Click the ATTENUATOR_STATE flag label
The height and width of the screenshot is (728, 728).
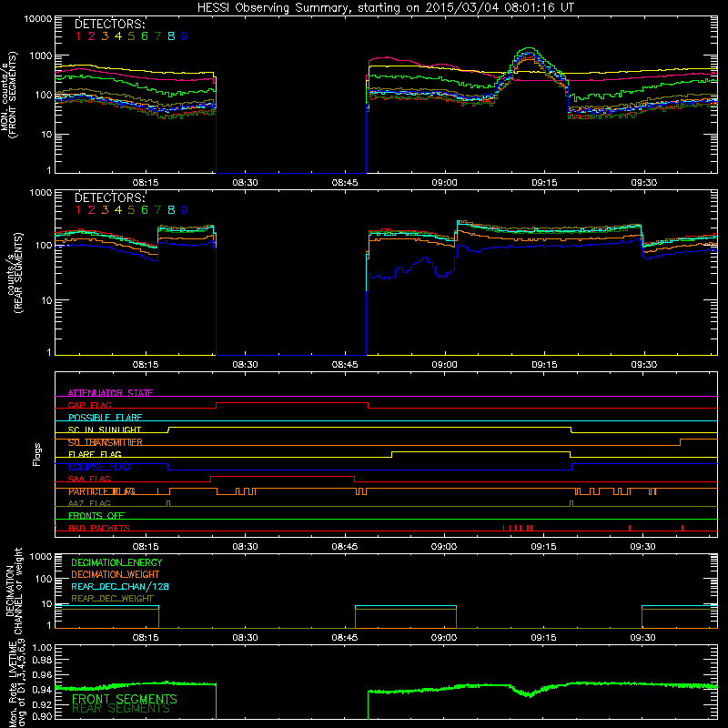(x=110, y=393)
